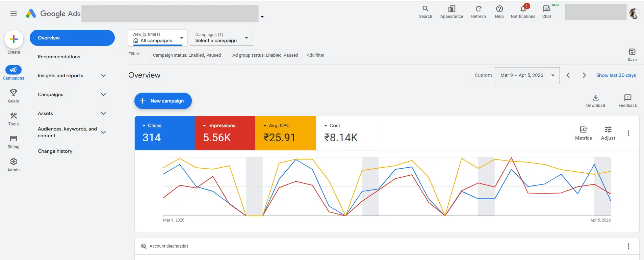The width and height of the screenshot is (644, 260).
Task: Click the Custom date label
Action: 483,75
